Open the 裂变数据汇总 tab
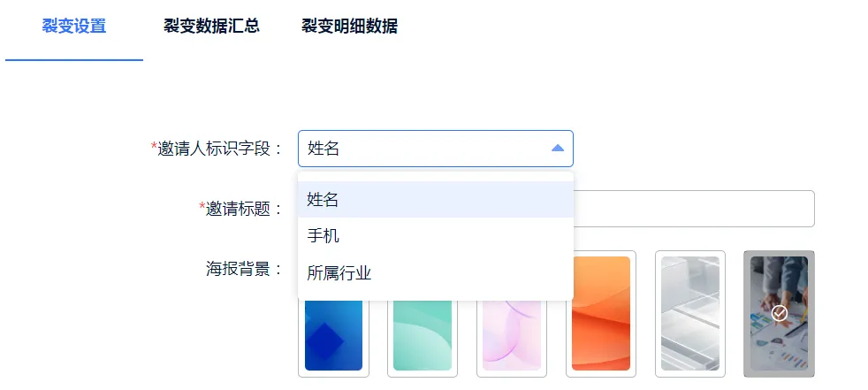This screenshot has width=868, height=390. coord(211,27)
